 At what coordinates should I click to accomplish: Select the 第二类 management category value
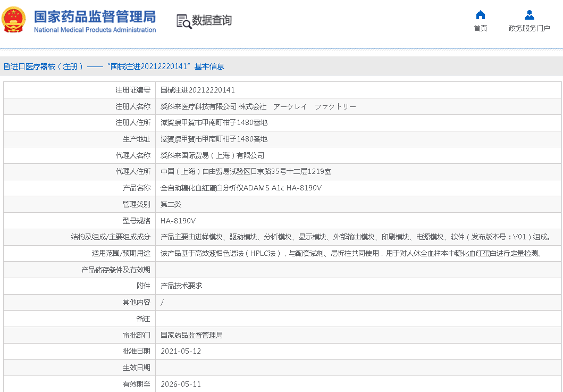point(171,204)
